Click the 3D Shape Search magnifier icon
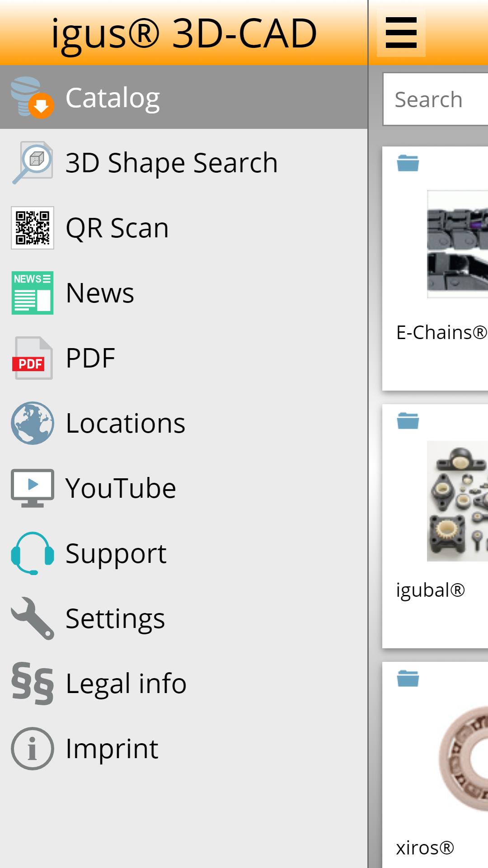Viewport: 488px width, 868px height. point(33,163)
